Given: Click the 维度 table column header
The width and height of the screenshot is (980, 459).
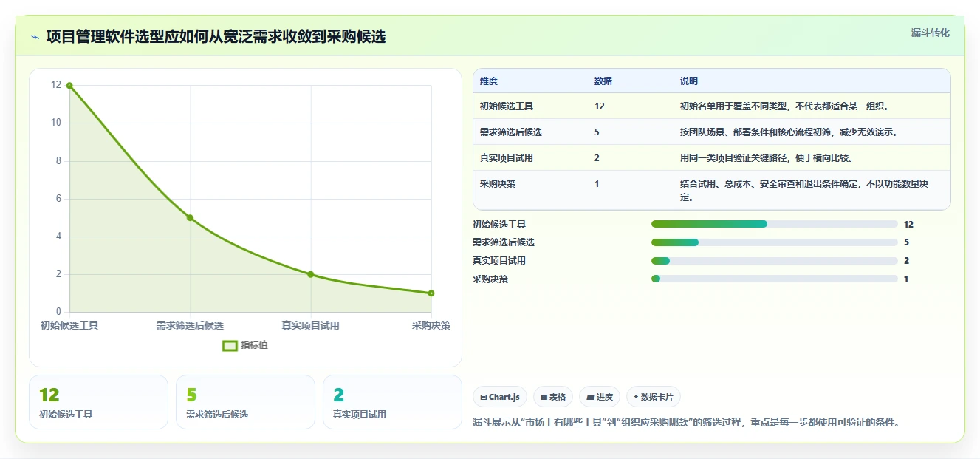Looking at the screenshot, I should click(x=489, y=81).
